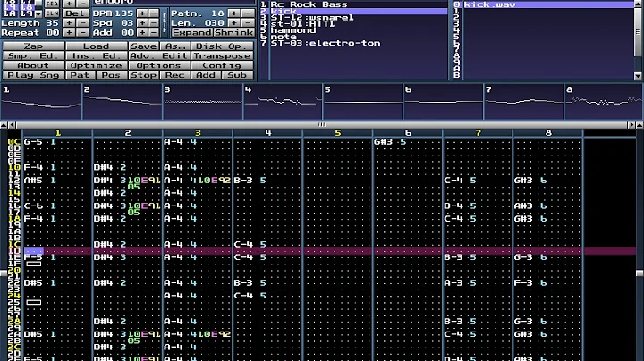
Task: Open Adv. Edit panel
Action: [159, 55]
